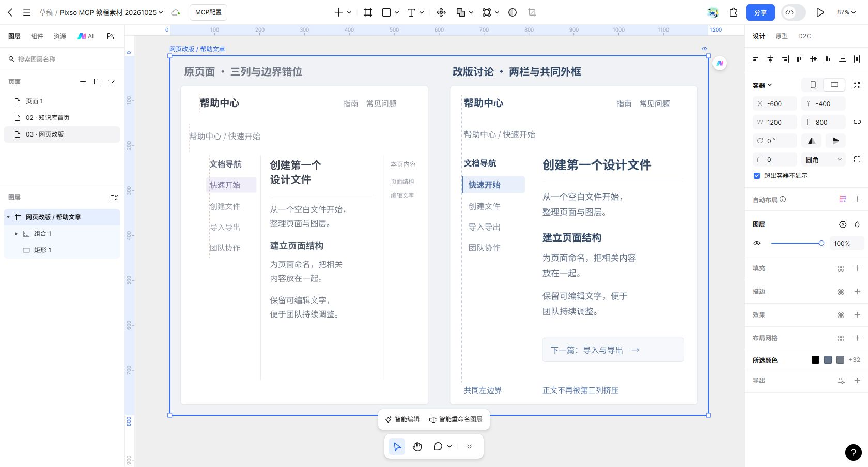Switch to portrait orientation button
The height and width of the screenshot is (467, 868).
point(813,85)
